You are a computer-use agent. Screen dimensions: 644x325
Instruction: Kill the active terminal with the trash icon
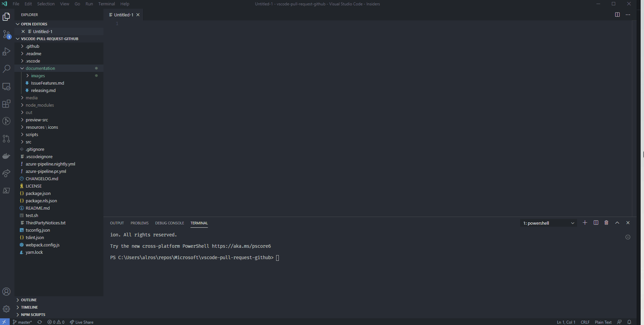(x=606, y=223)
